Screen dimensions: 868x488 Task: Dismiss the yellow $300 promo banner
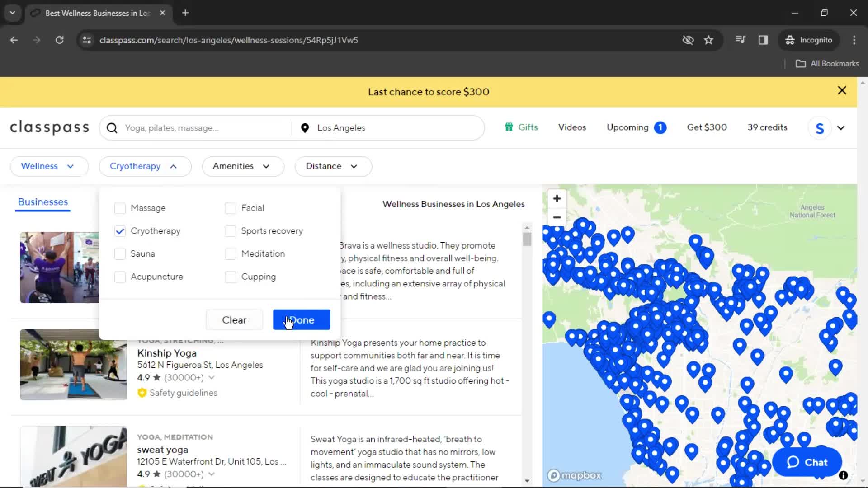pos(842,91)
